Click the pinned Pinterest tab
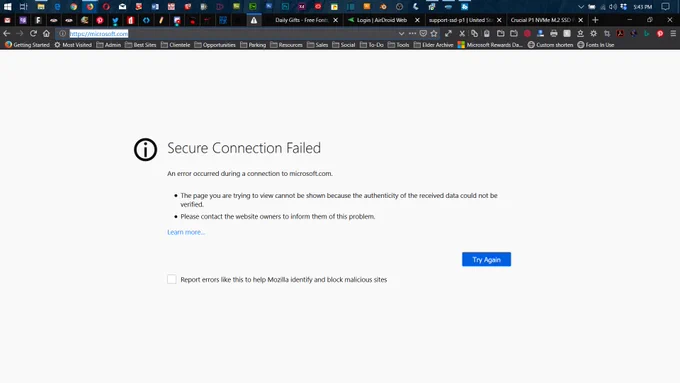The height and width of the screenshot is (383, 680). pyautogui.click(x=100, y=20)
